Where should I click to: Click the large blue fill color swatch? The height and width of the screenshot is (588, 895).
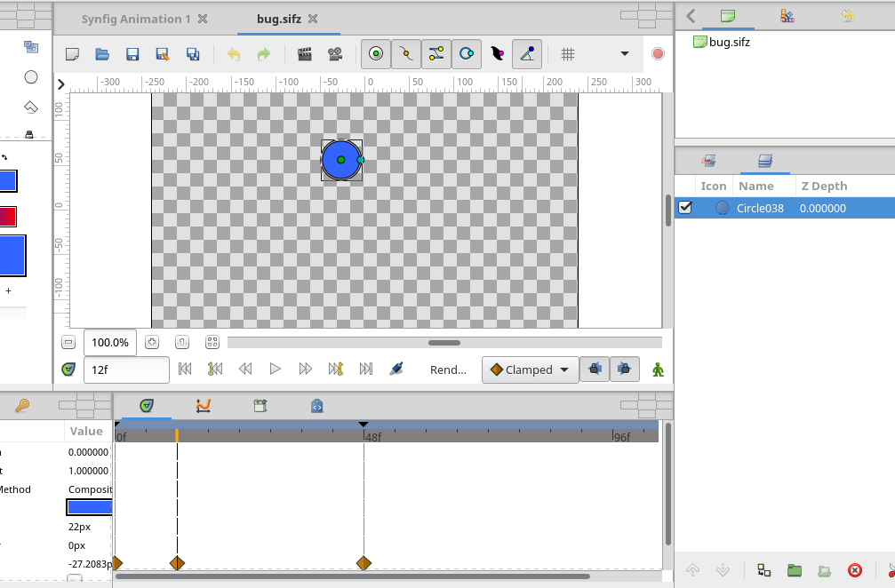pyautogui.click(x=12, y=256)
